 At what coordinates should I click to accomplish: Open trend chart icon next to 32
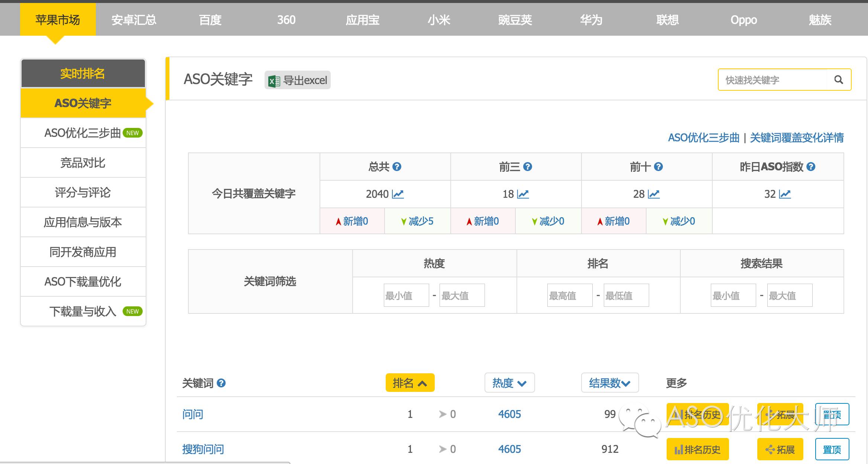(x=785, y=194)
